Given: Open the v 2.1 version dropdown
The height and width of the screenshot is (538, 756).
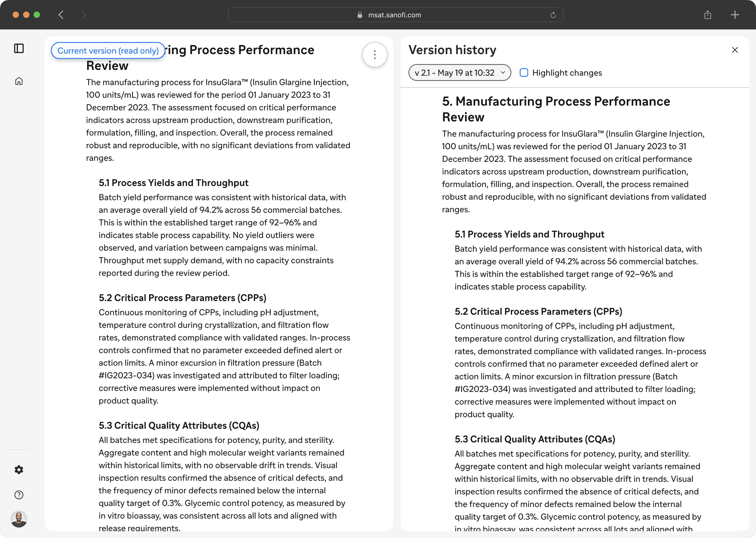Looking at the screenshot, I should tap(459, 73).
